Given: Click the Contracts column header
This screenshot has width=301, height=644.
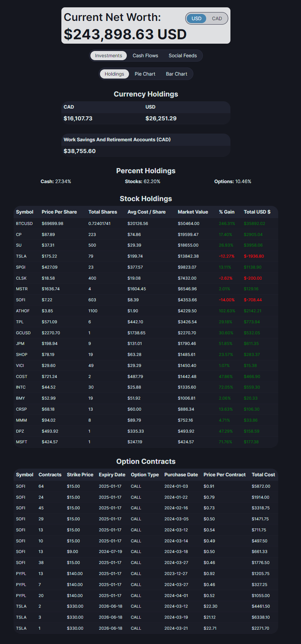Looking at the screenshot, I should pos(50,474).
